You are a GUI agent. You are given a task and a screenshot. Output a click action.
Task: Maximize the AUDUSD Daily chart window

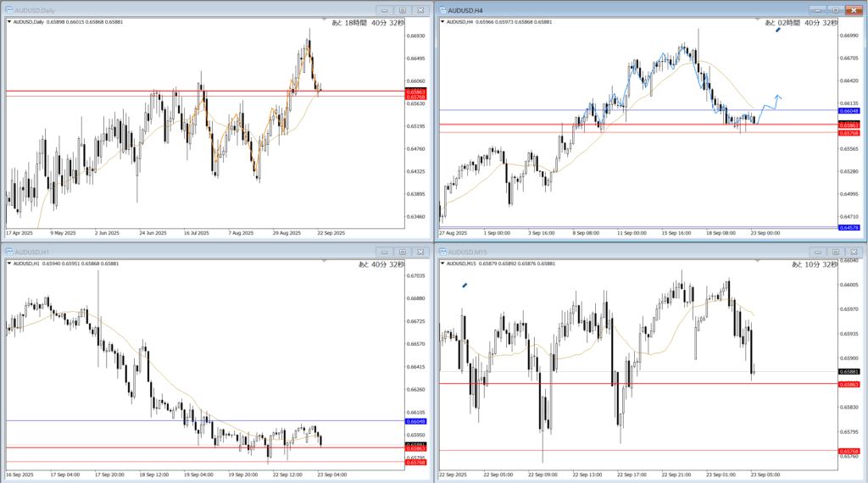pyautogui.click(x=403, y=10)
